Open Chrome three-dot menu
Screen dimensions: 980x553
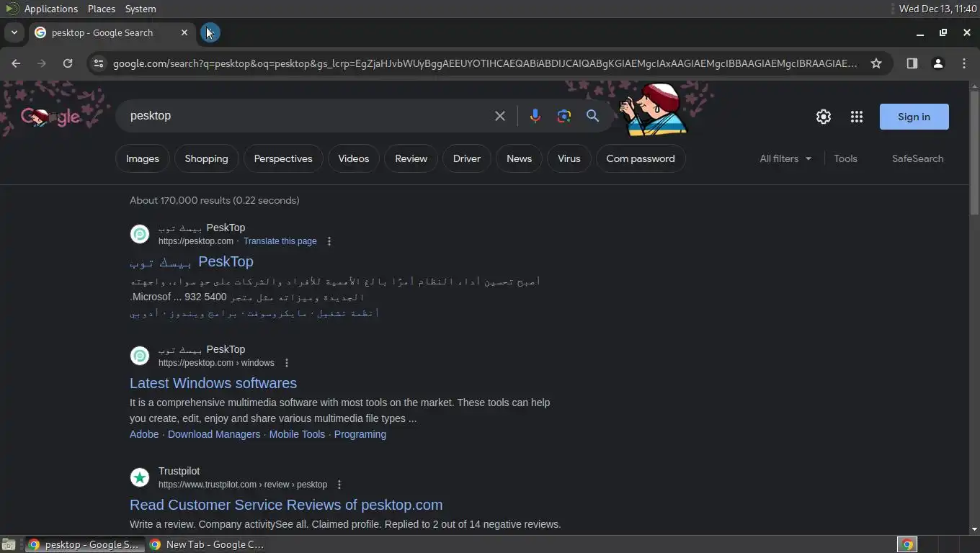tap(964, 63)
